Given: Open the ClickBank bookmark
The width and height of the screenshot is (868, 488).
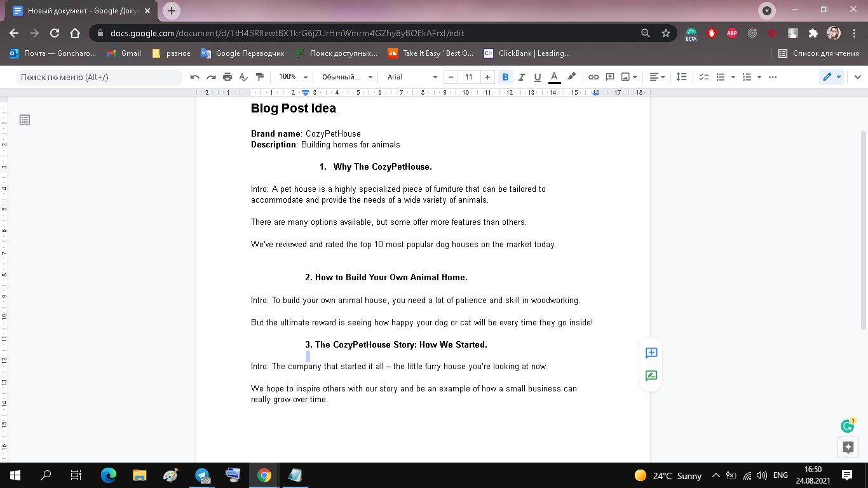Looking at the screenshot, I should pyautogui.click(x=527, y=53).
